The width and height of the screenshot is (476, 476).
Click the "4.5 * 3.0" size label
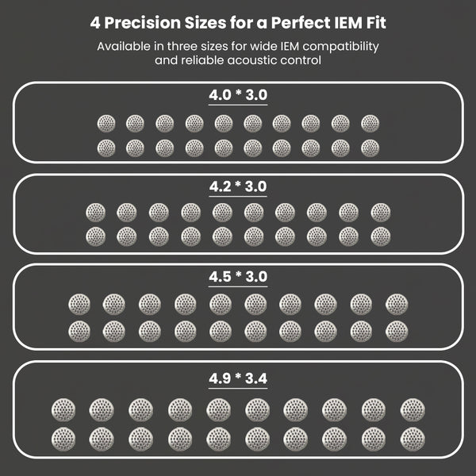point(238,277)
